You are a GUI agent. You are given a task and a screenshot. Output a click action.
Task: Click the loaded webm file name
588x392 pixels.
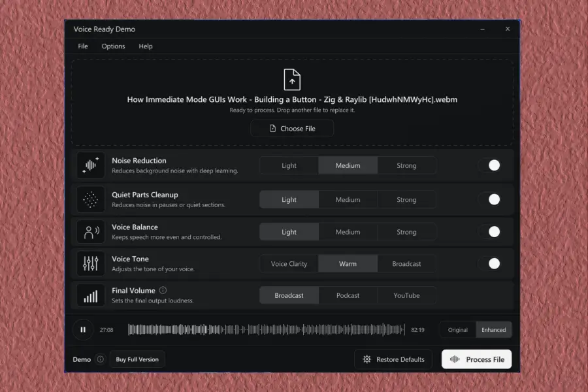292,99
